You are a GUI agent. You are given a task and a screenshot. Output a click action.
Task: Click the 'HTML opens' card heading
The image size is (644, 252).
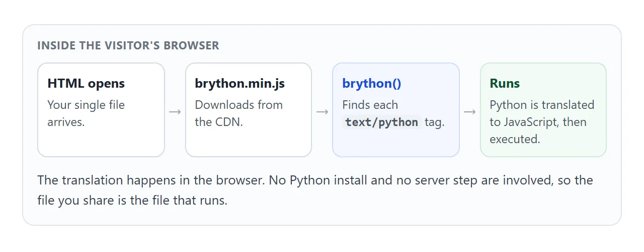[x=86, y=83]
